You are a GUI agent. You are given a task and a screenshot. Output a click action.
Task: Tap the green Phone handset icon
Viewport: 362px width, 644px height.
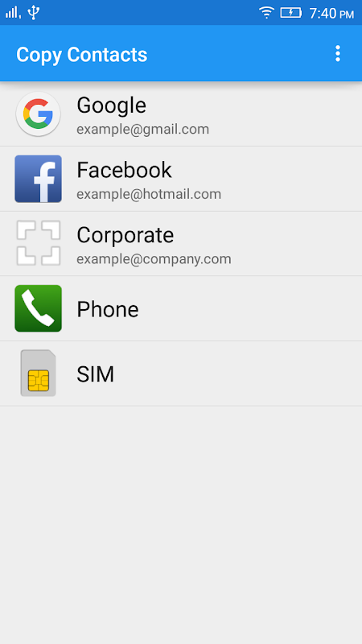click(38, 308)
